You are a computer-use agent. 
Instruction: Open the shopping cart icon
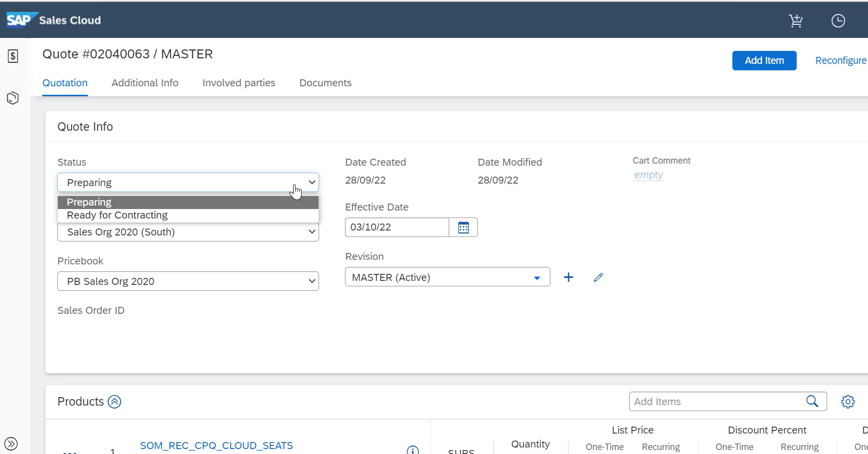point(796,20)
